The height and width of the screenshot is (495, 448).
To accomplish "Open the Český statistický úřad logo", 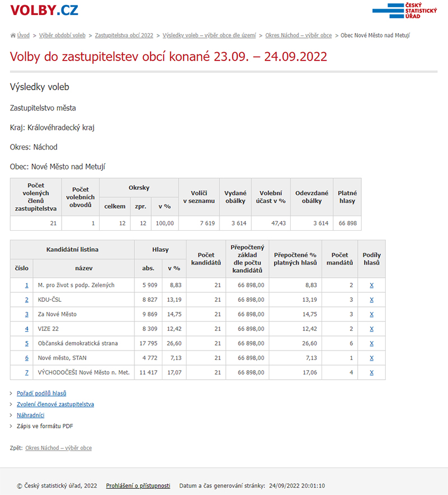I will click(404, 11).
